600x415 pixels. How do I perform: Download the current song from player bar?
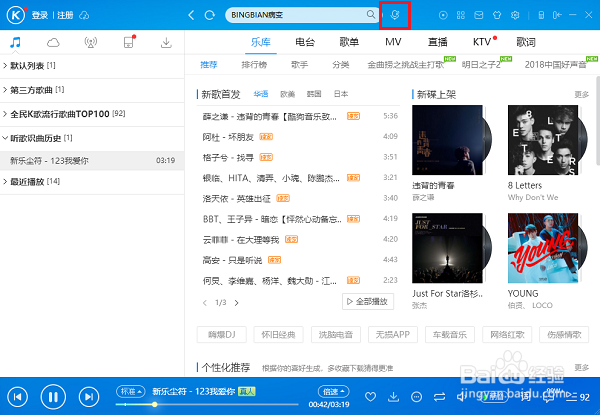[393, 397]
